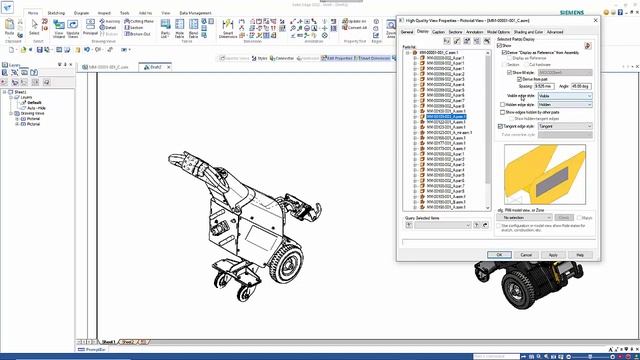
Task: Click the Cancel button
Action: pyautogui.click(x=526, y=255)
